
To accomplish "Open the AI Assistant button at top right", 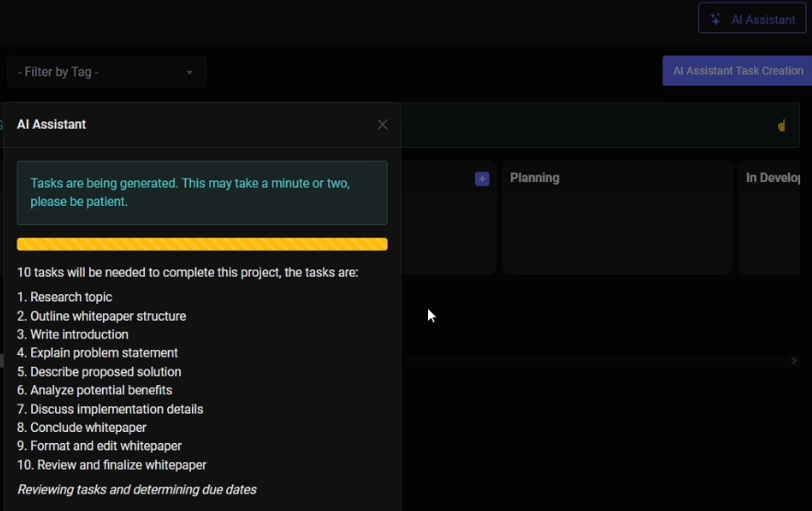I will coord(752,18).
